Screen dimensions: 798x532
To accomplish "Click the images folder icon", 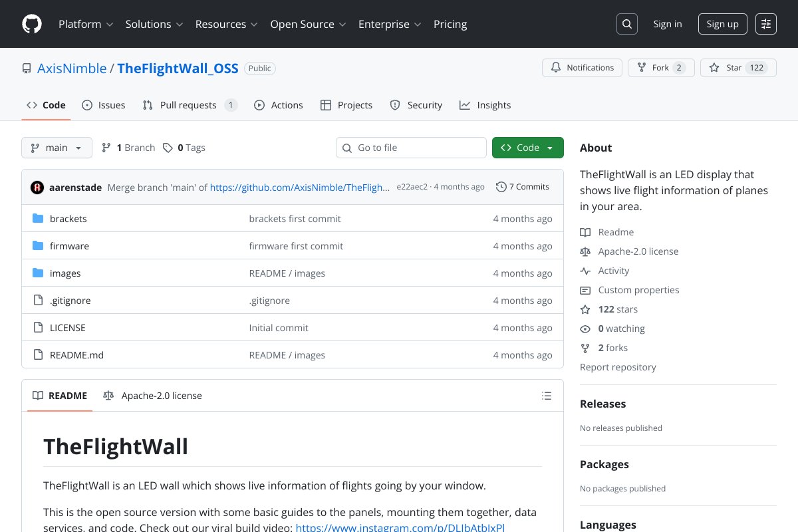I will click(38, 273).
